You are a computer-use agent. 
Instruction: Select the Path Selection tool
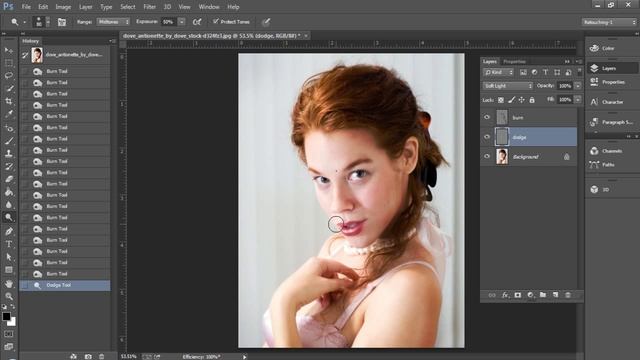click(9, 257)
